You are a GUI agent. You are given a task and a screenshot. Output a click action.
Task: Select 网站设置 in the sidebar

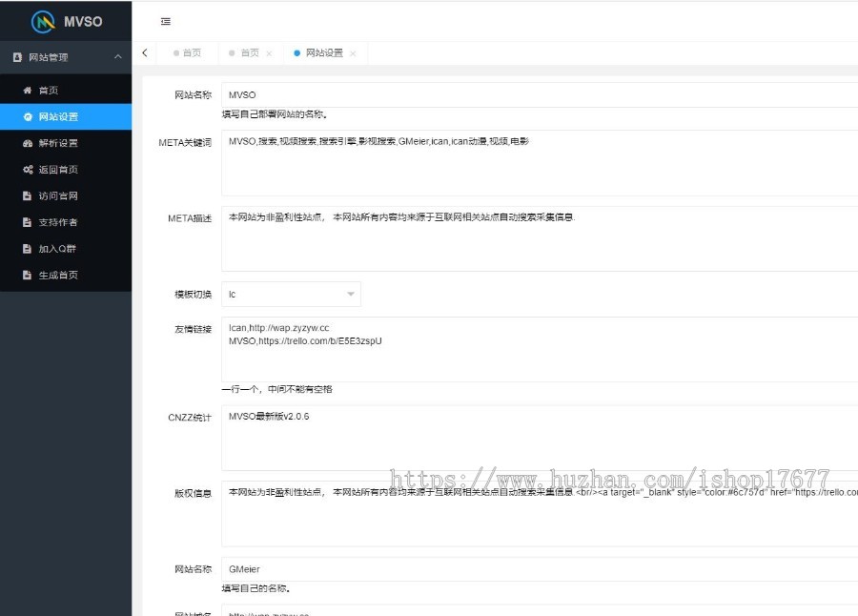(66, 116)
